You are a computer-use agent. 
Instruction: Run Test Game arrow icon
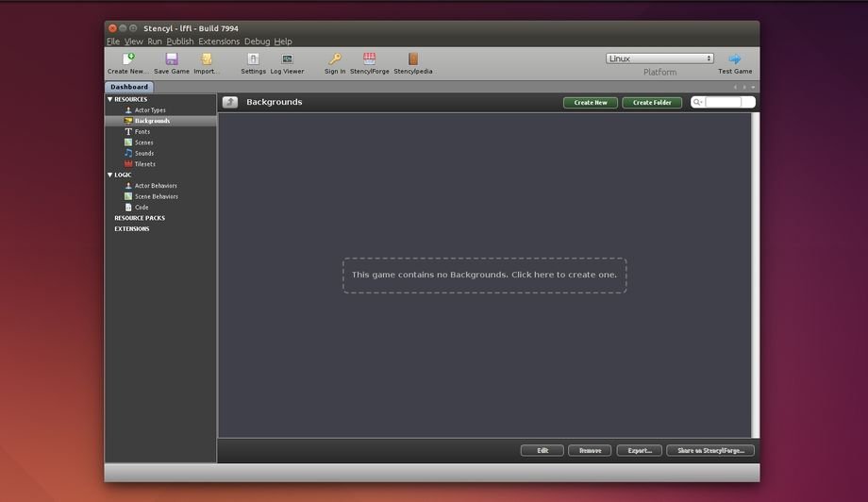tap(735, 59)
